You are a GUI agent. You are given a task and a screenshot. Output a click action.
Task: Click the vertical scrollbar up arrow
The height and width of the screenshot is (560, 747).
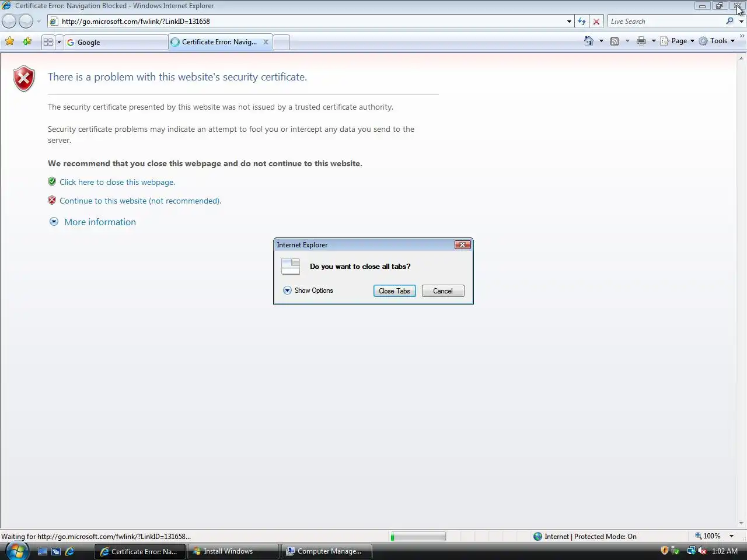(742, 58)
